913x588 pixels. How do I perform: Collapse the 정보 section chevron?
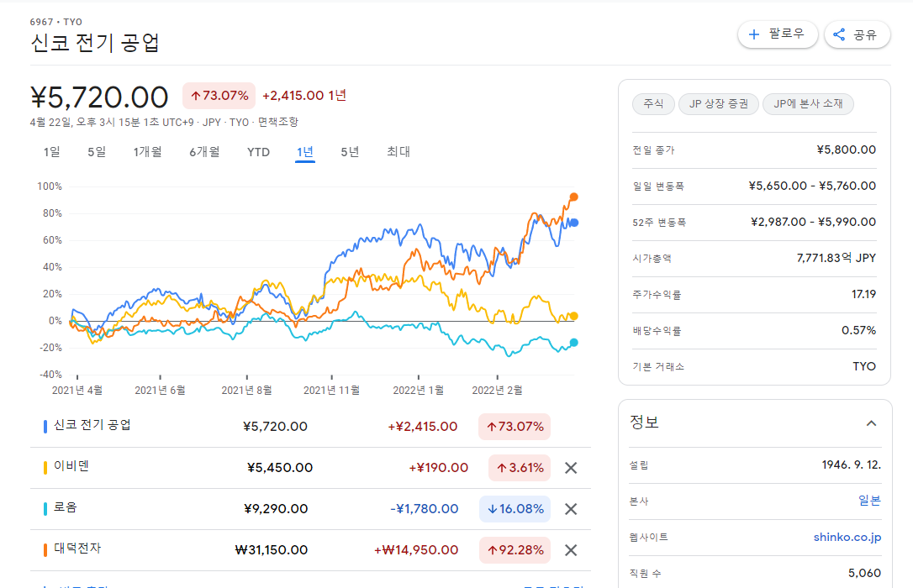tap(871, 423)
